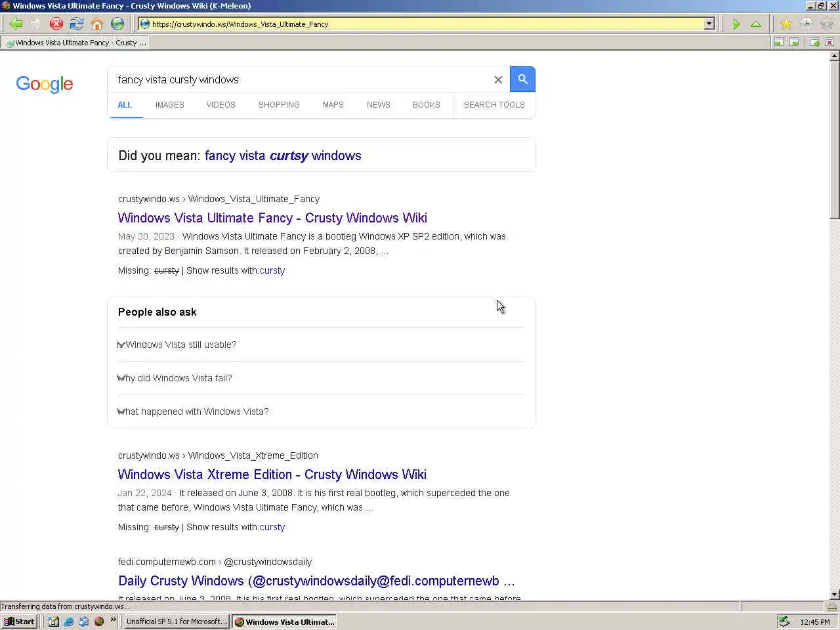Click the vertical scrollbar thumb
Screen dimensions: 840x630
(x=834, y=140)
